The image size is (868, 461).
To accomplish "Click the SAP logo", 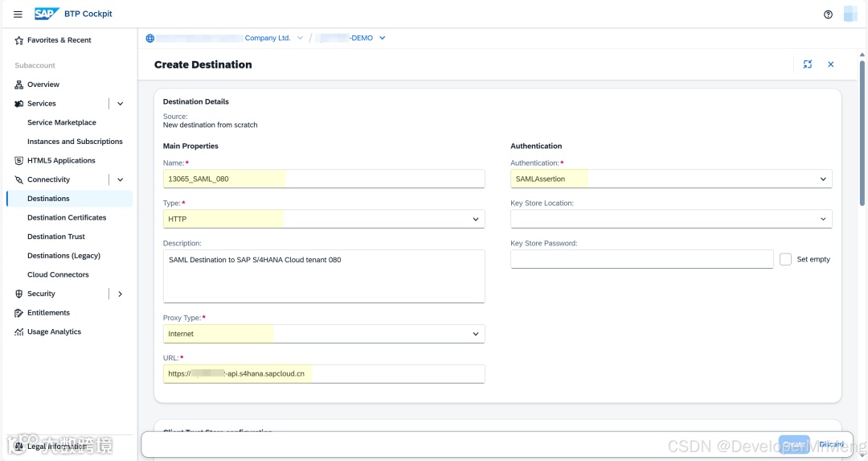I will pos(46,14).
